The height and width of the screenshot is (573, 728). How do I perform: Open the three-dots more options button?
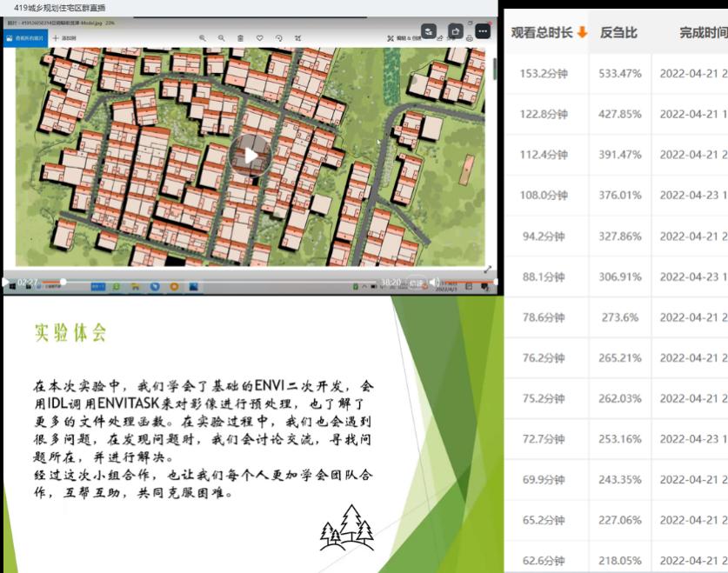[x=482, y=31]
